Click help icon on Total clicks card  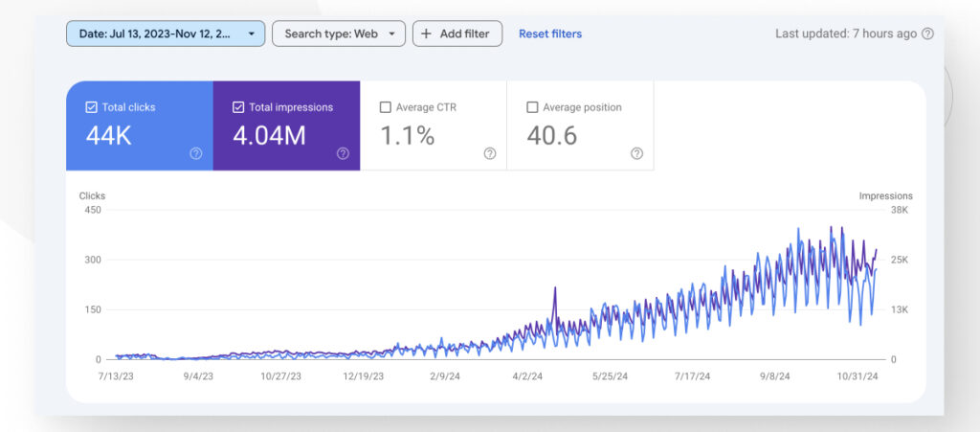196,153
